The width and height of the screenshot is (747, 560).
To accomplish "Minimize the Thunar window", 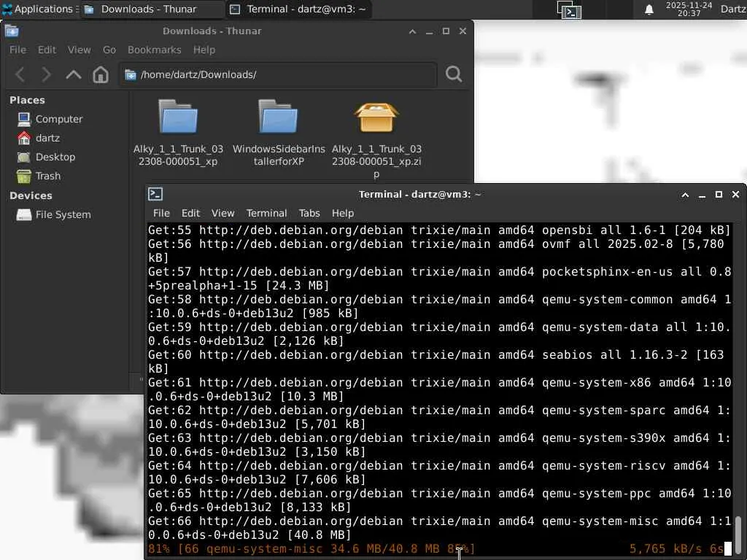I will click(429, 31).
